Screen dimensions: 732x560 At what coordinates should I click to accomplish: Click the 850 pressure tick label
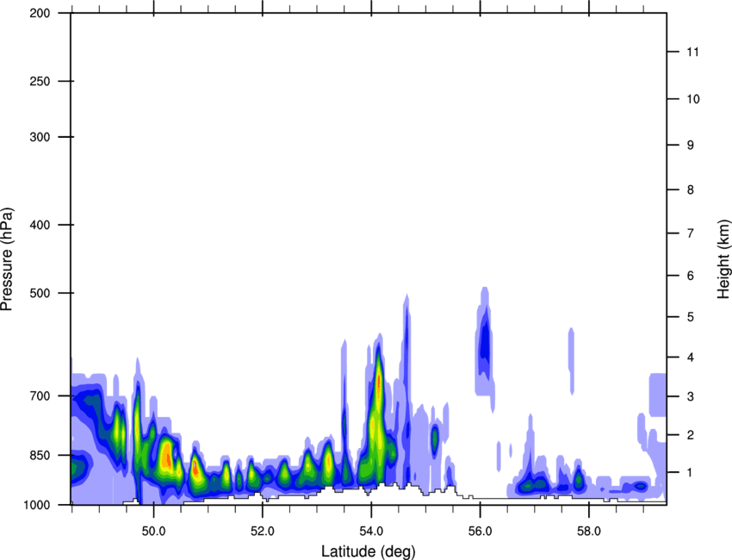click(x=40, y=455)
